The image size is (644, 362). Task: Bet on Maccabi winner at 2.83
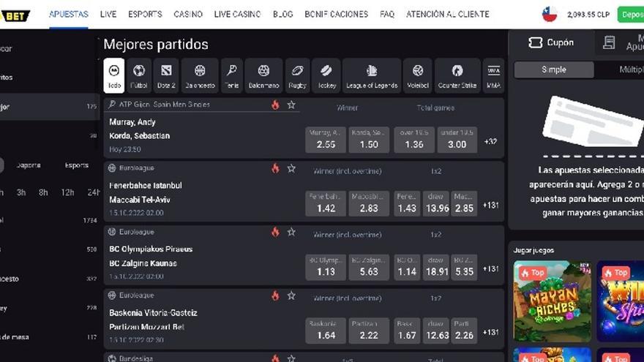[369, 203]
